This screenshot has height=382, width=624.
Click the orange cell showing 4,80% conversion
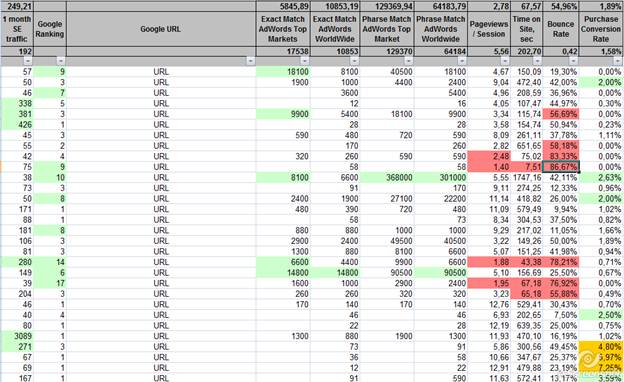click(601, 347)
